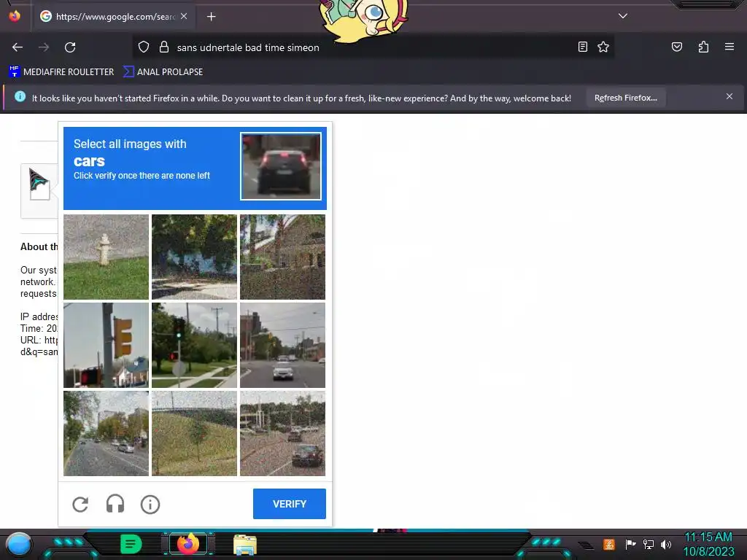The height and width of the screenshot is (560, 747).
Task: Click the pinned Firefox icon beside the tab
Action: click(x=15, y=16)
